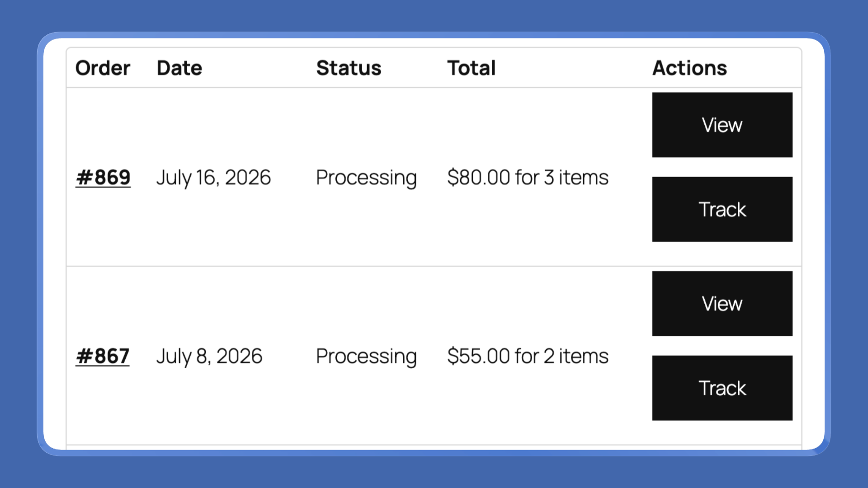Track shipment for order #869

click(x=722, y=209)
